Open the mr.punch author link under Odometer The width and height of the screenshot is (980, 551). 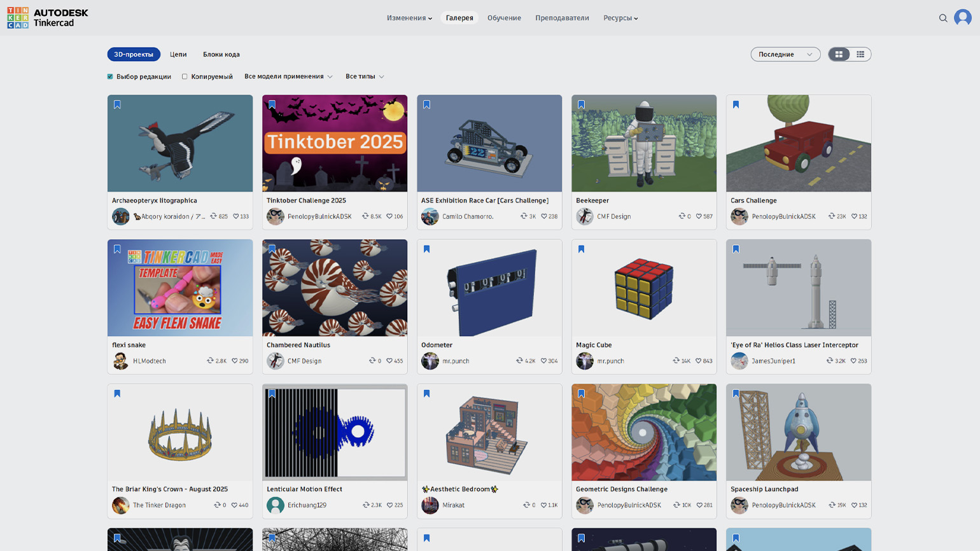click(456, 361)
